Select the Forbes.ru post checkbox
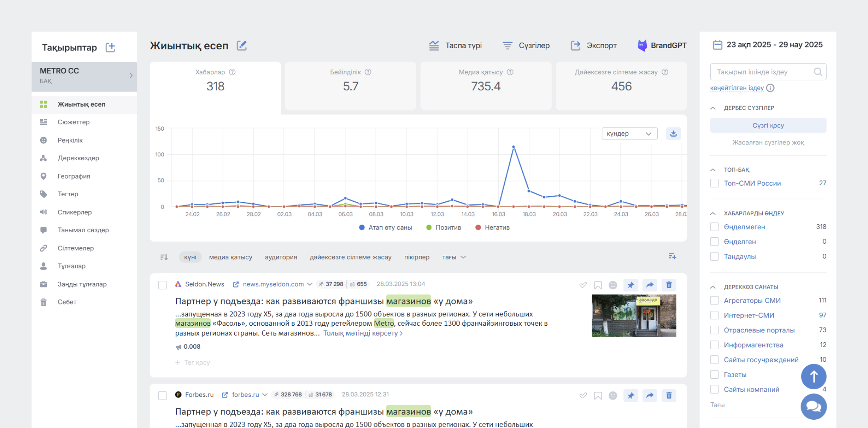Screen dimensions: 868x428 (162, 396)
